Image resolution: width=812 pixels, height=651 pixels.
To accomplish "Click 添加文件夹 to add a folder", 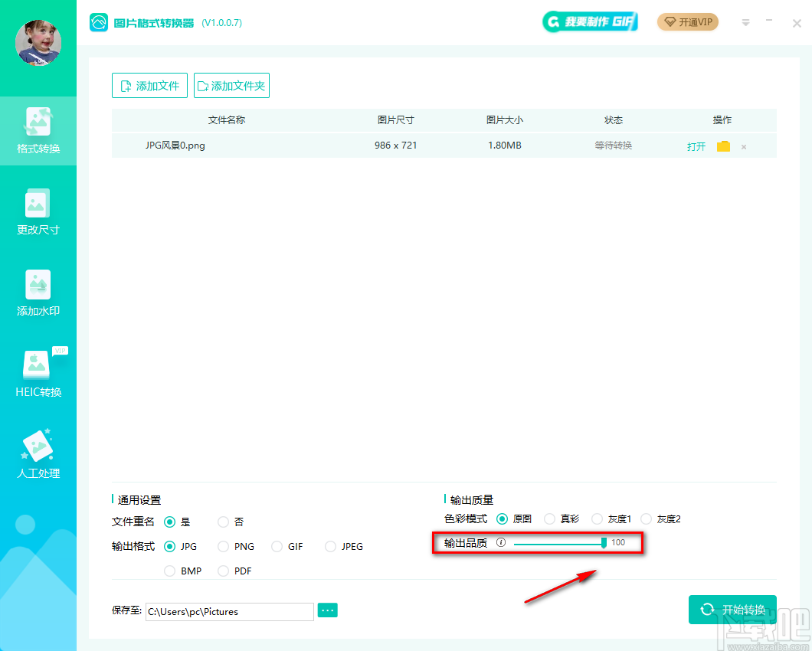I will click(x=231, y=85).
